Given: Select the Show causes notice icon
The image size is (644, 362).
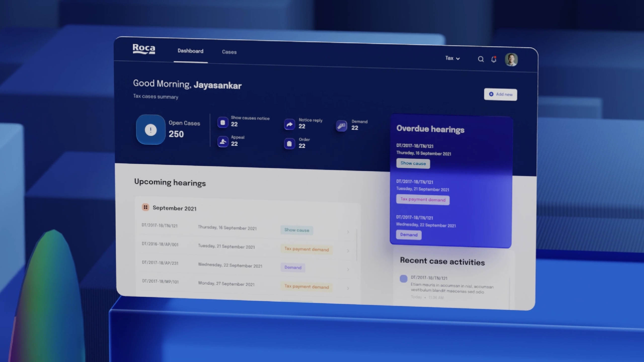Looking at the screenshot, I should 223,123.
